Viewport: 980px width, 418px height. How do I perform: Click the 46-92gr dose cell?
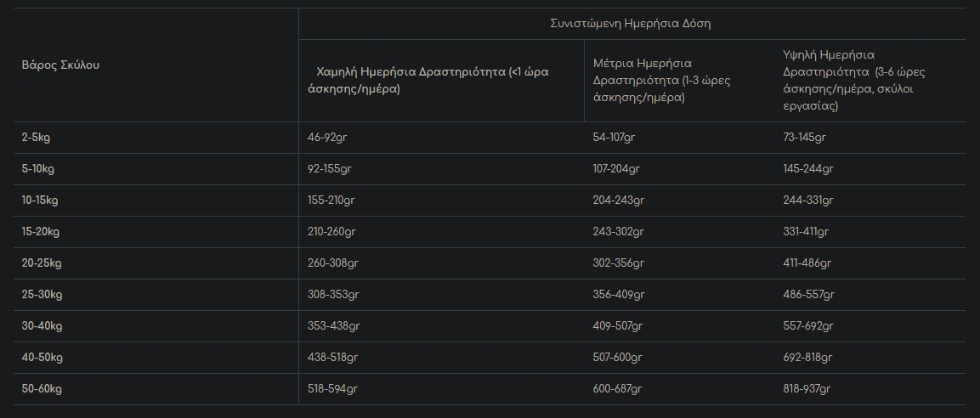pos(327,138)
